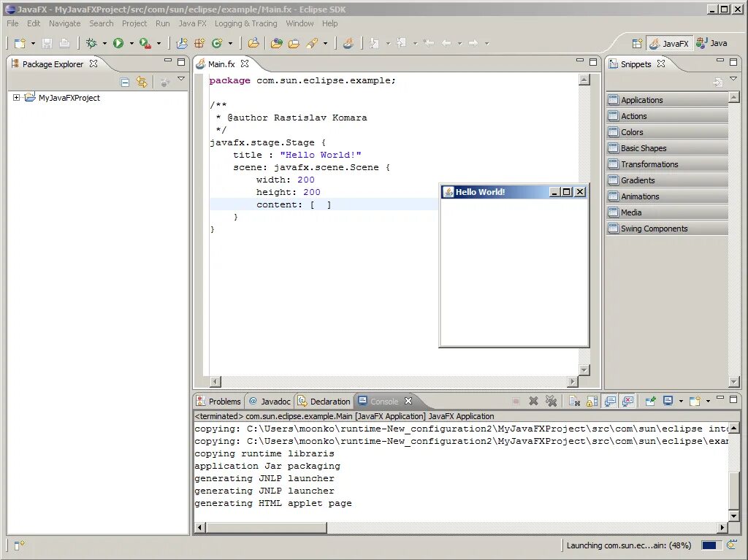Image resolution: width=748 pixels, height=560 pixels.
Task: Toggle Show Console on standard output
Action: point(610,401)
